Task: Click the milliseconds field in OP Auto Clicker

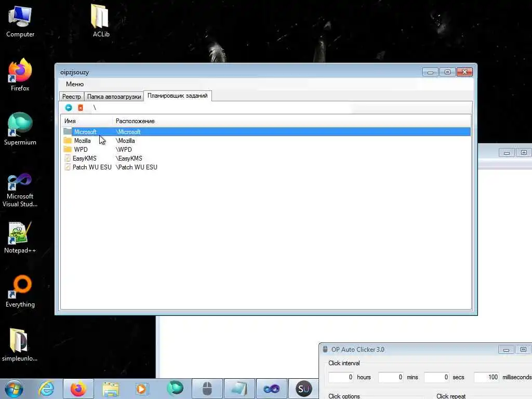Action: pos(486,377)
